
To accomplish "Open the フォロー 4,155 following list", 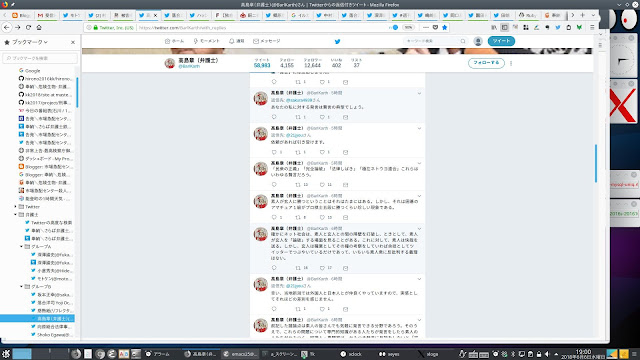I will 287,63.
